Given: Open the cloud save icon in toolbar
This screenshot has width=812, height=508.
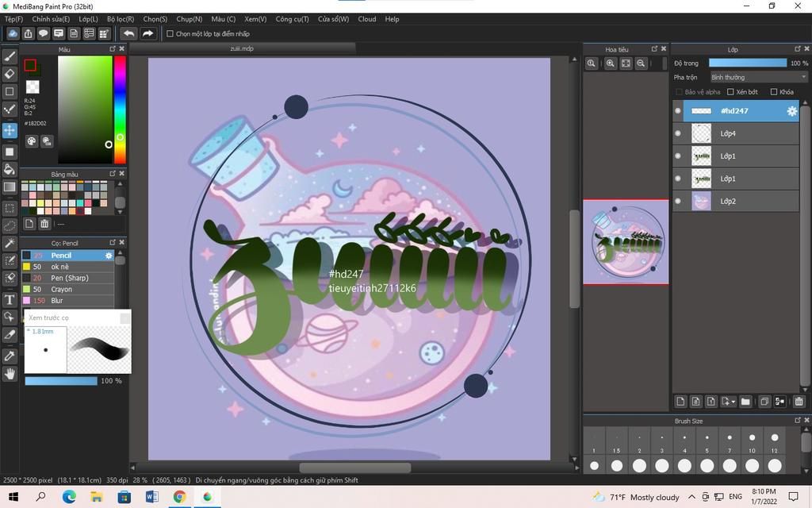Looking at the screenshot, I should (13, 33).
